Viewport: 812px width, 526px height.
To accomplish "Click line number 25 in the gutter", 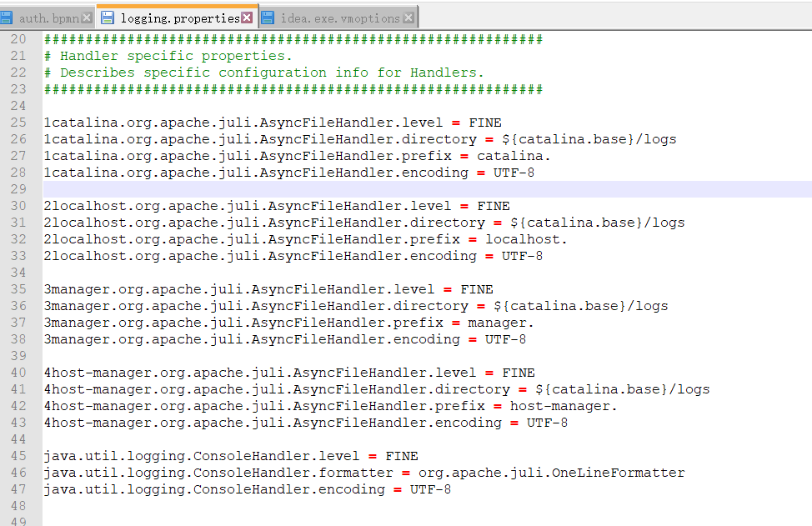I will pos(18,123).
